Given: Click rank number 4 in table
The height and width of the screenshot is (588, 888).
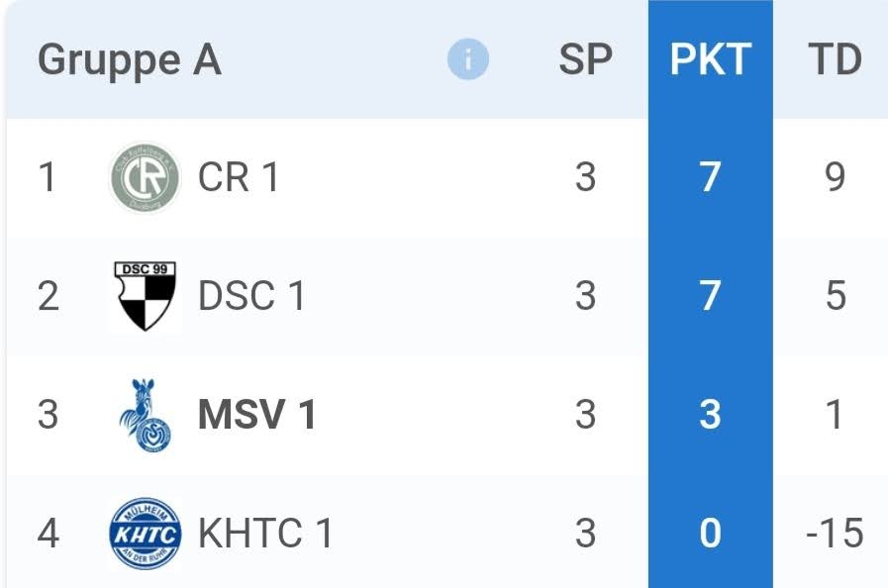Looking at the screenshot, I should [48, 534].
